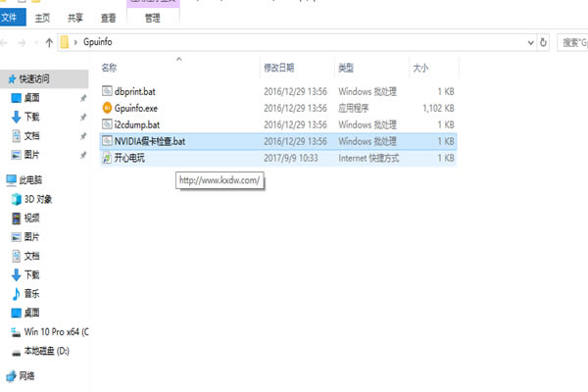Click the 网络 network icon

pos(11,376)
